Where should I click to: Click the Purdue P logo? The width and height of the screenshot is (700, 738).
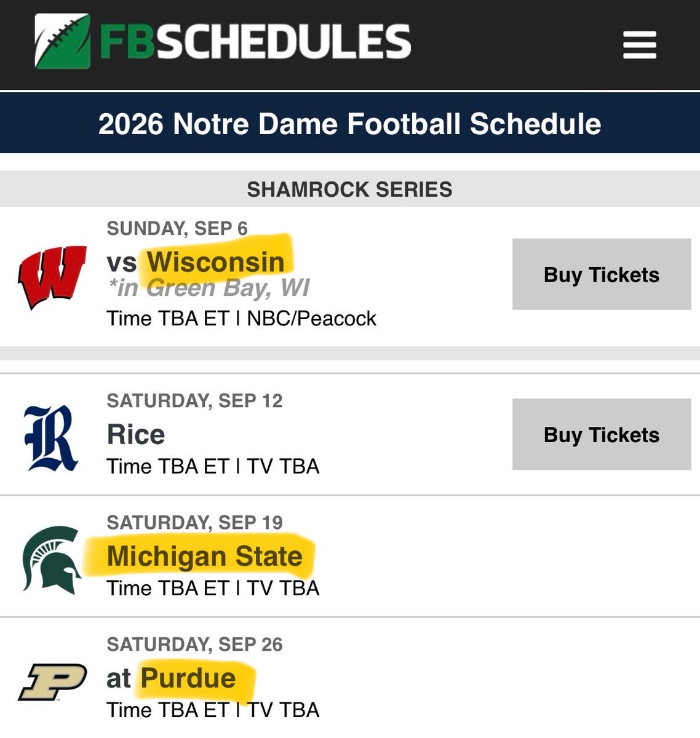tap(52, 681)
